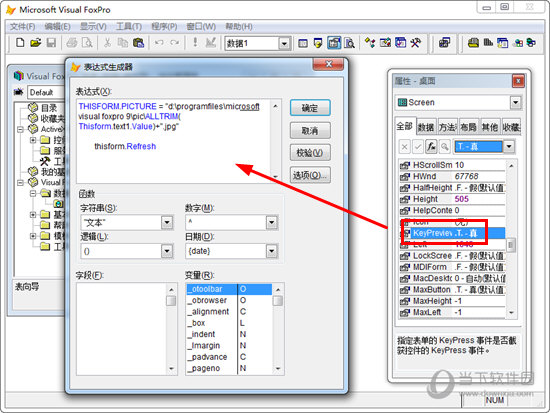Select the Height 505 property row
The height and width of the screenshot is (413, 550).
pos(452,199)
